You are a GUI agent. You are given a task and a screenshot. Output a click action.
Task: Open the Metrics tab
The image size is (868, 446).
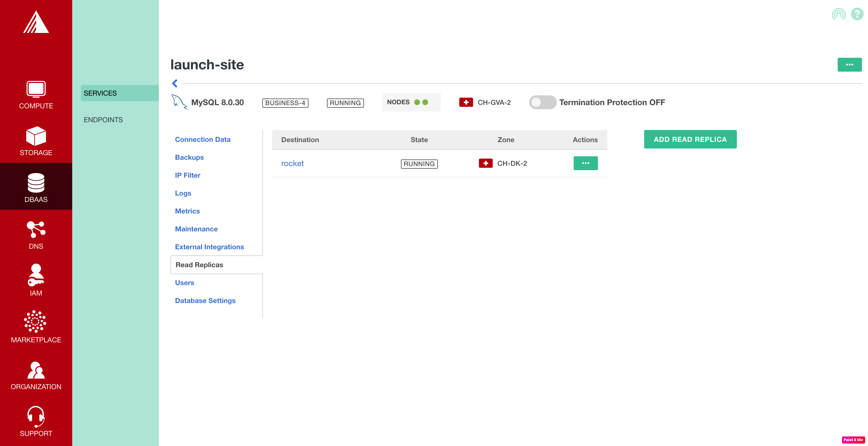(x=187, y=211)
